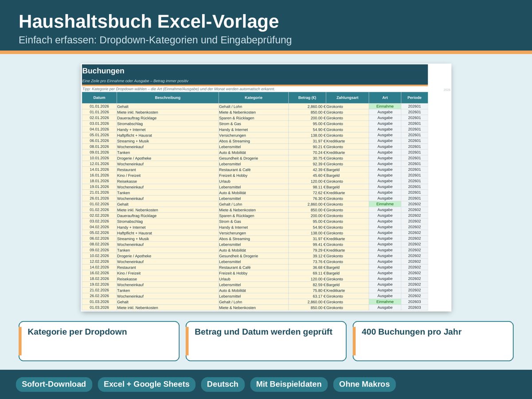The image size is (532, 399).
Task: Select the Ohne Makros pill
Action: [x=364, y=384]
